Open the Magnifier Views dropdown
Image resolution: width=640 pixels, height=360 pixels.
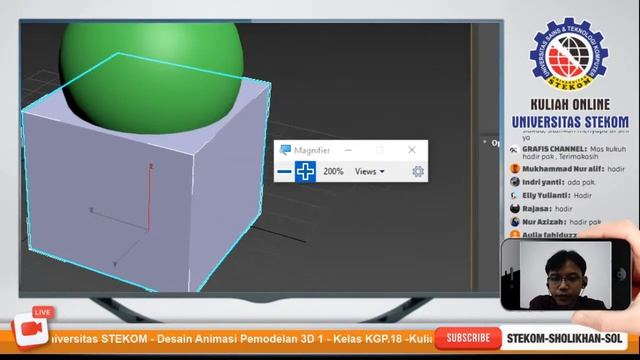tap(370, 171)
